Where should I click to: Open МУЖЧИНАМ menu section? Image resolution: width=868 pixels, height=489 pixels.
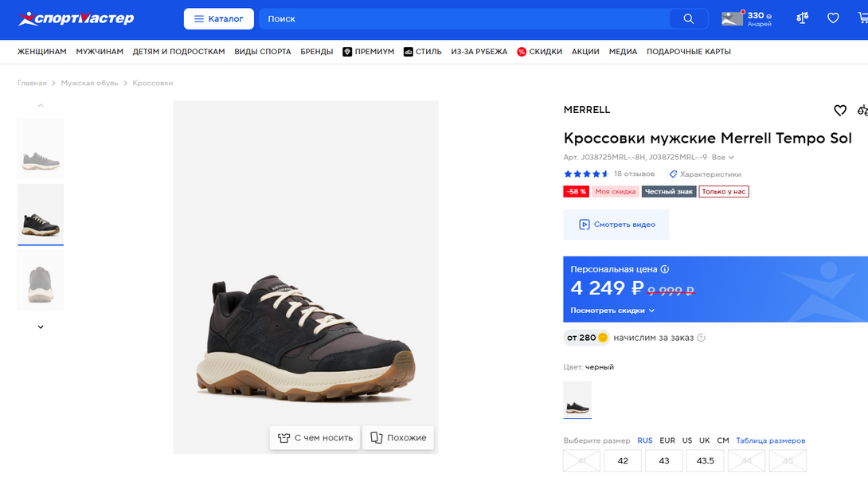tap(100, 52)
